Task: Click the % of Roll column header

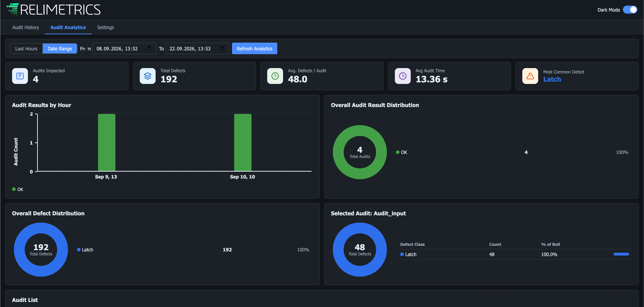Action: pos(551,244)
